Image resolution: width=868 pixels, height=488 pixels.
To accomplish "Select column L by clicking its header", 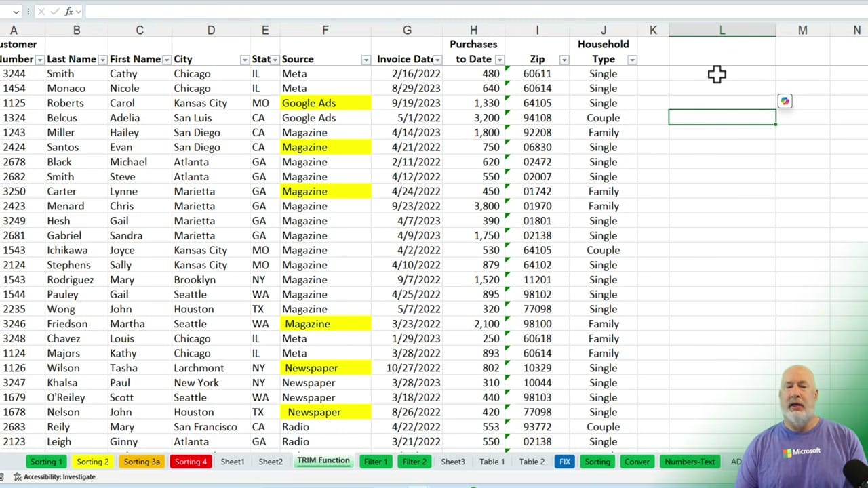I will click(x=722, y=30).
